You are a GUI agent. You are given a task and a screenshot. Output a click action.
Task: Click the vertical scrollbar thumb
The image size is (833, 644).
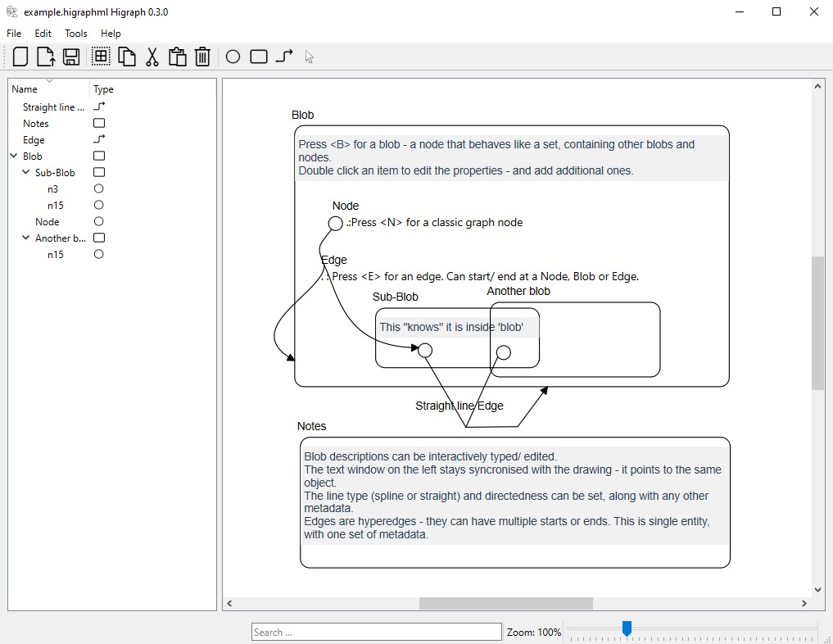coord(817,323)
